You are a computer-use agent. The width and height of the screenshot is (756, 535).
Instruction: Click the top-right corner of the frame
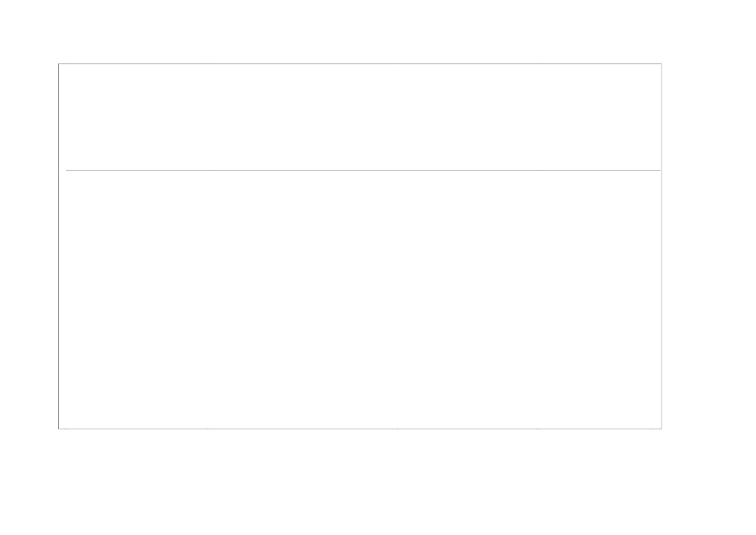662,63
